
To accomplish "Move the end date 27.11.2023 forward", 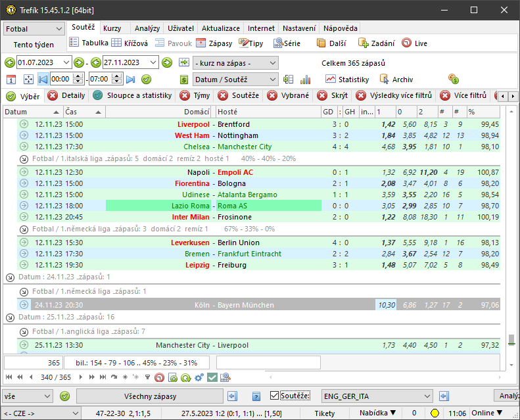I will pos(167,62).
